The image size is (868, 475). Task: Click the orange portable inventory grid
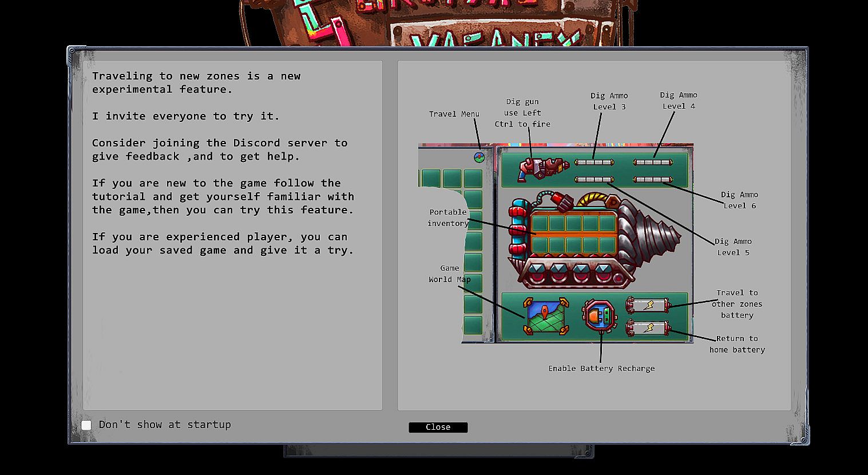point(573,235)
